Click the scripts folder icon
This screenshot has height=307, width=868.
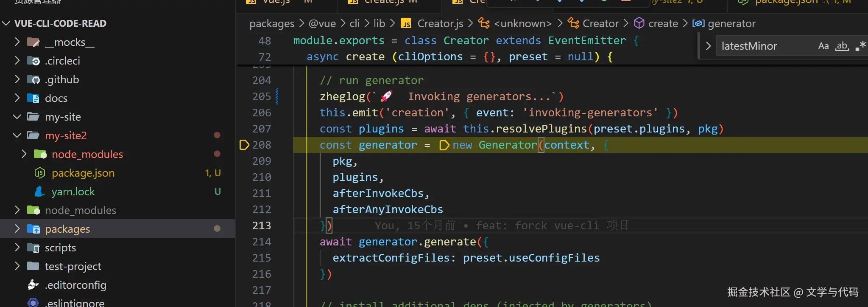point(33,248)
